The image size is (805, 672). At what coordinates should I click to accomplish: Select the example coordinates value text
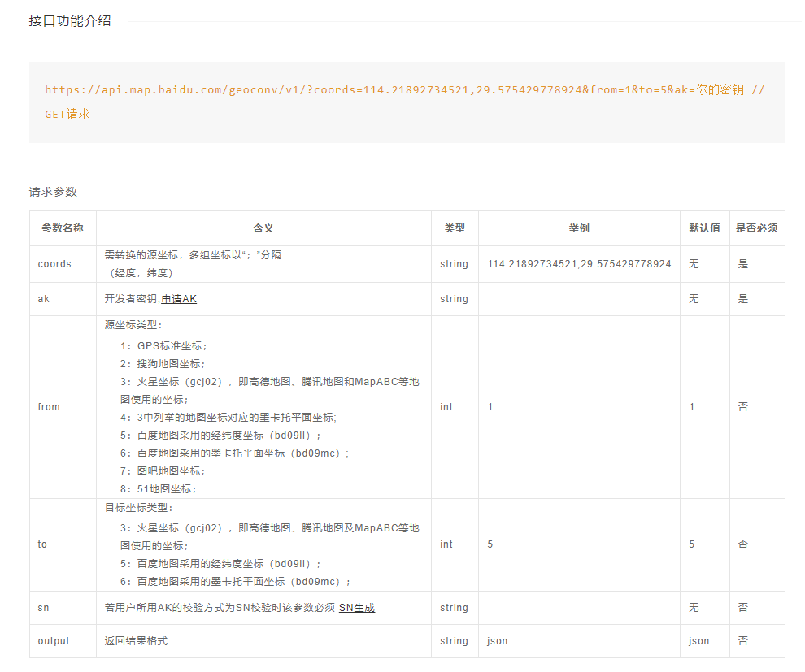pyautogui.click(x=579, y=263)
